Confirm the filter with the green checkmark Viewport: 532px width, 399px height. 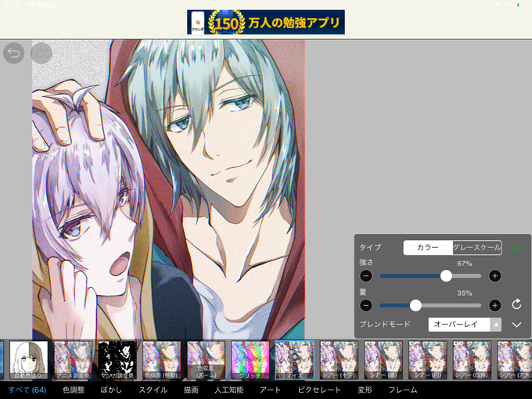tap(516, 250)
